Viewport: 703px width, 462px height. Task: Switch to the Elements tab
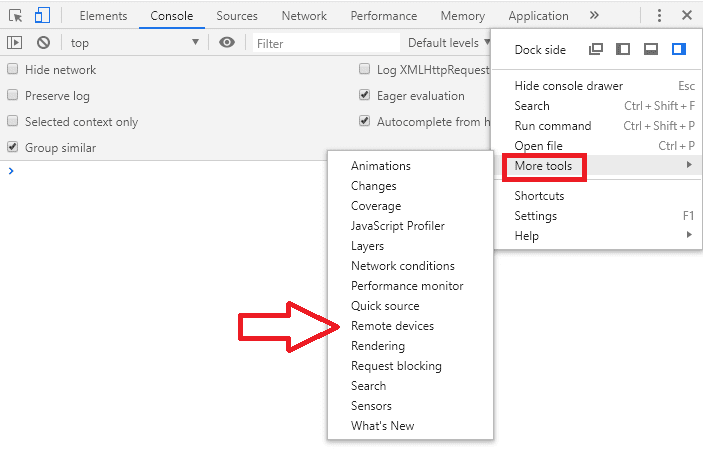click(x=103, y=16)
